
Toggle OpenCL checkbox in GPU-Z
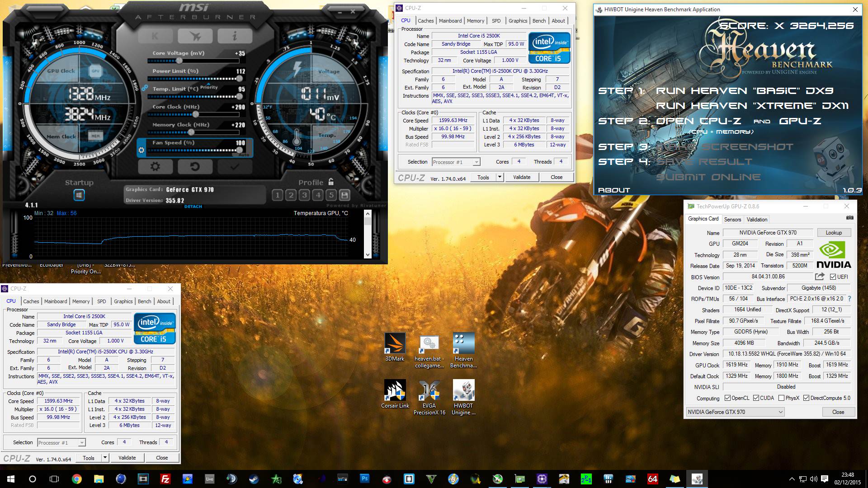coord(727,398)
